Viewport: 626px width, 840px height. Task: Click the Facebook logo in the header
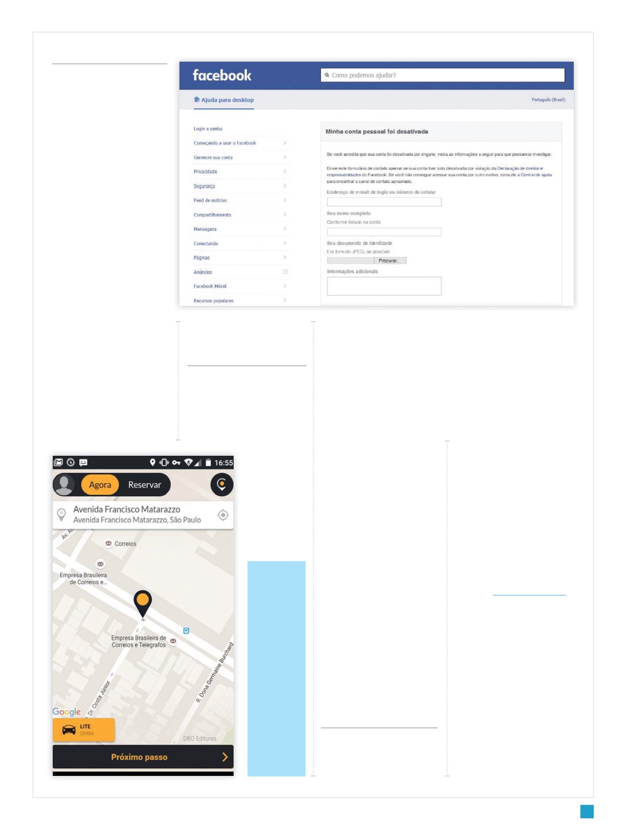point(222,75)
